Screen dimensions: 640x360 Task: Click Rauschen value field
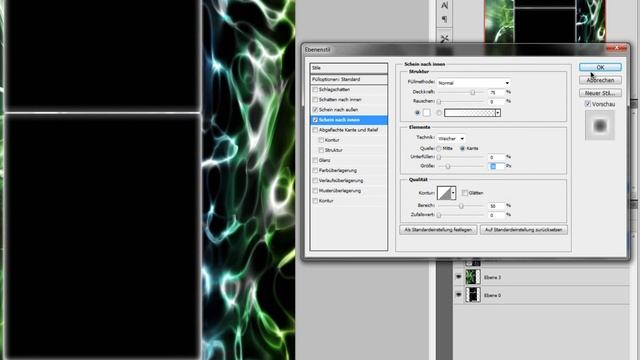[496, 102]
